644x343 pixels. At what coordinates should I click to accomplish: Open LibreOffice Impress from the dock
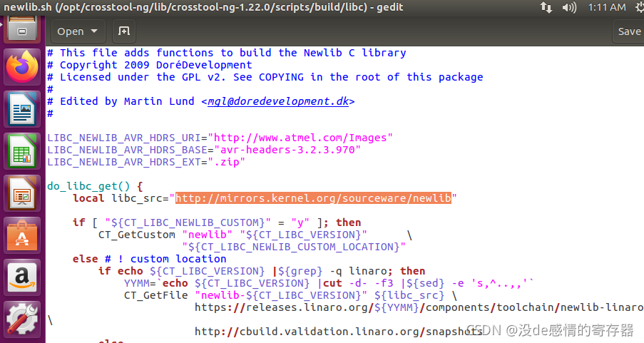click(22, 193)
